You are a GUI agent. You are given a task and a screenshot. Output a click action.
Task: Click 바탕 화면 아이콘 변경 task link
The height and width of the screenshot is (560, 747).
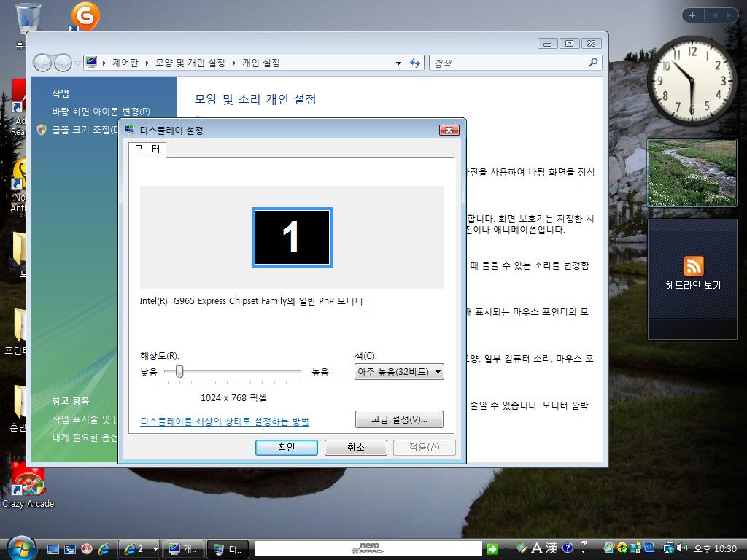(x=101, y=112)
